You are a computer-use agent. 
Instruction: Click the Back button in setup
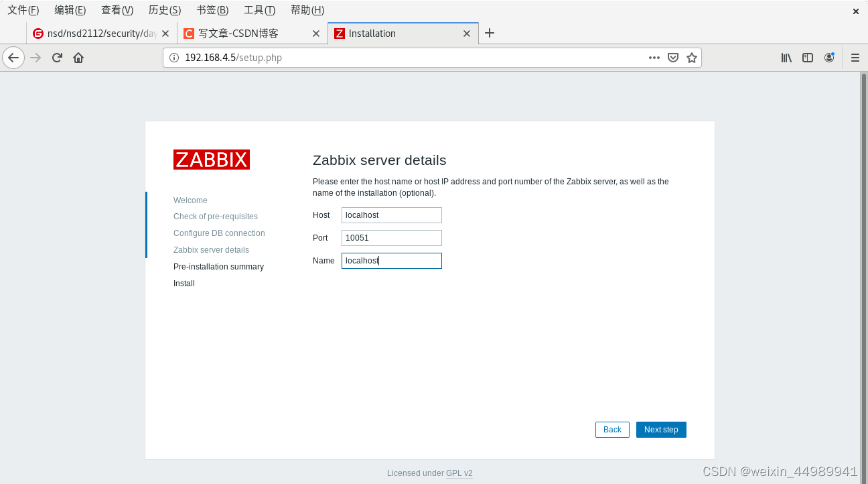(x=612, y=430)
